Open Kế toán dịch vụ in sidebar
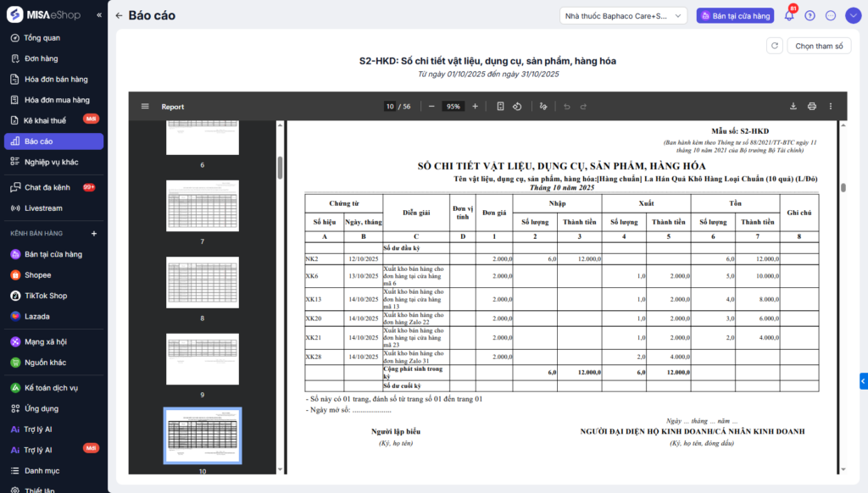The height and width of the screenshot is (493, 868). [x=53, y=388]
